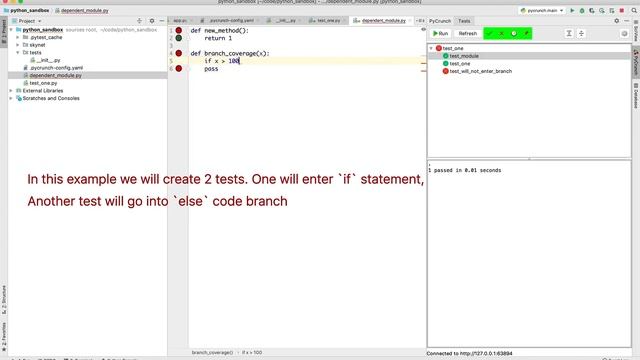The width and height of the screenshot is (640, 360).
Task: Select test_module in test results
Action: [464, 56]
